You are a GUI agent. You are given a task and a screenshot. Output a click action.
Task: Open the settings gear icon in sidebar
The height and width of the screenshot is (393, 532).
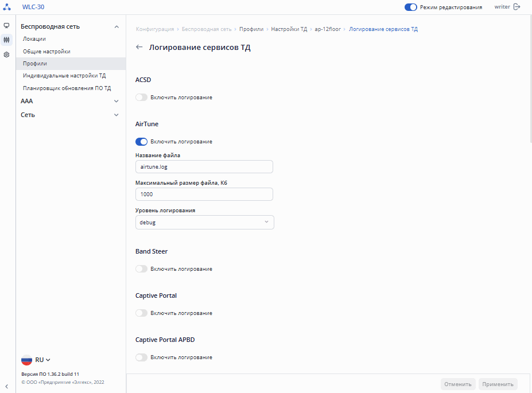click(x=6, y=55)
